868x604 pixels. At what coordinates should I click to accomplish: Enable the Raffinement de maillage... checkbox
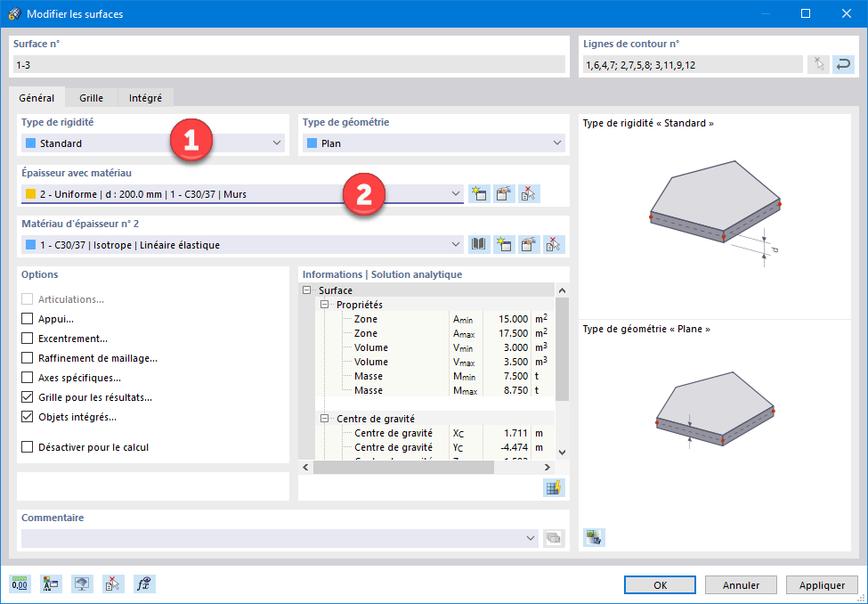click(x=27, y=358)
